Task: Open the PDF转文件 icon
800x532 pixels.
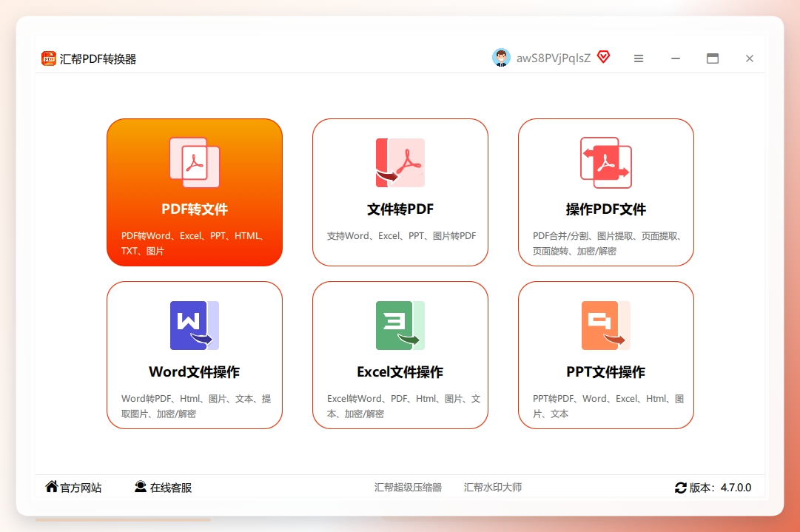Action: pos(195,163)
